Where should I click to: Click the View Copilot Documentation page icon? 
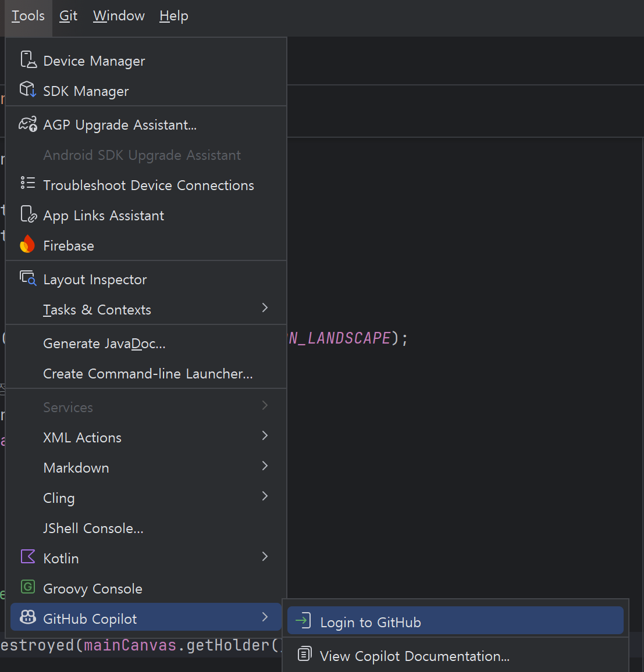coord(304,654)
